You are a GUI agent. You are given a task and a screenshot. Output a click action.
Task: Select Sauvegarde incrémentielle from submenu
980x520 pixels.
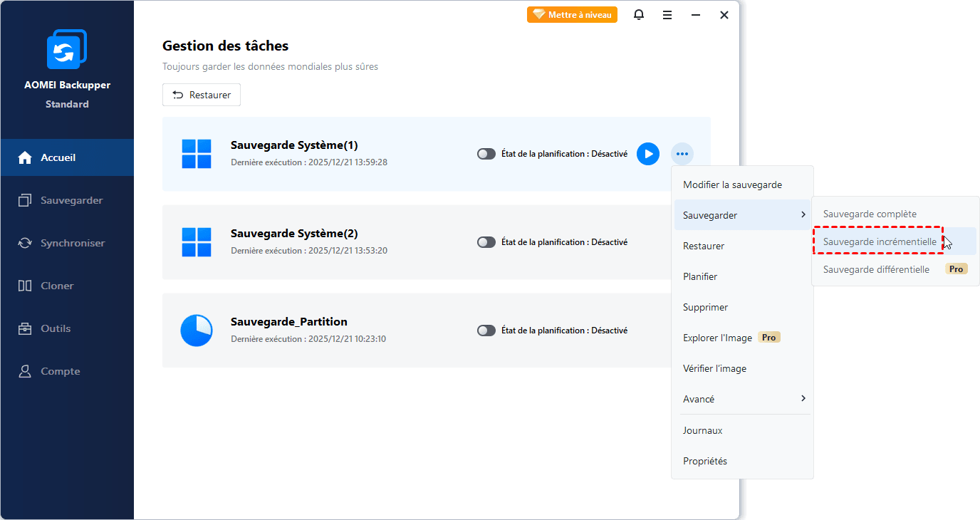[x=880, y=242]
